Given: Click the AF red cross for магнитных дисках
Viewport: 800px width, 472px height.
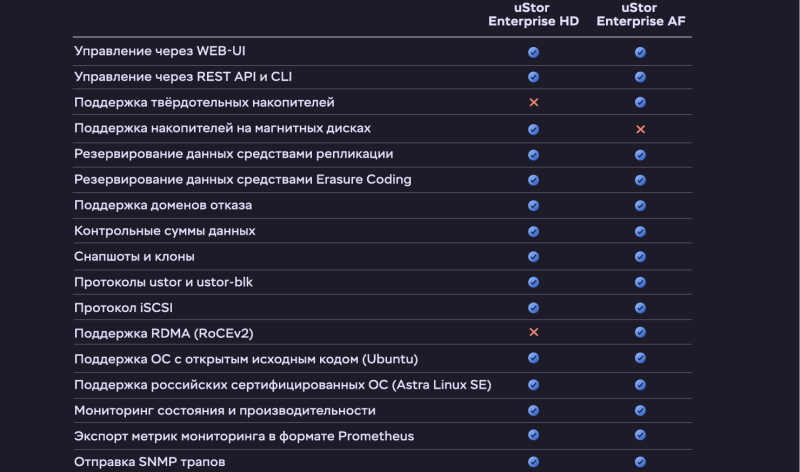Looking at the screenshot, I should pyautogui.click(x=640, y=129).
